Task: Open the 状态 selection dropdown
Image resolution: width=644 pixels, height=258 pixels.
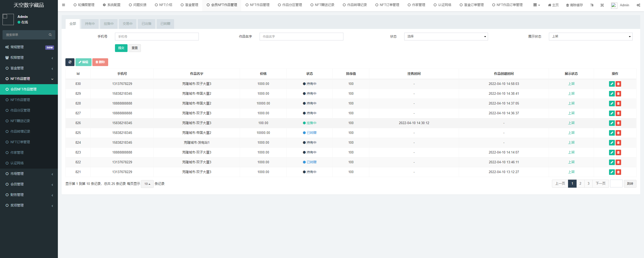Action: [x=446, y=36]
